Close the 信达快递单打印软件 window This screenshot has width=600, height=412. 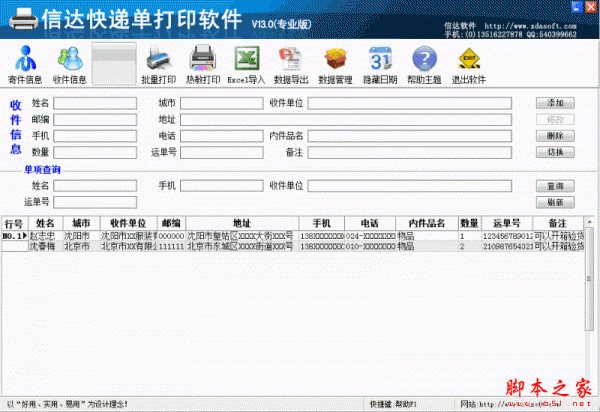click(x=591, y=6)
